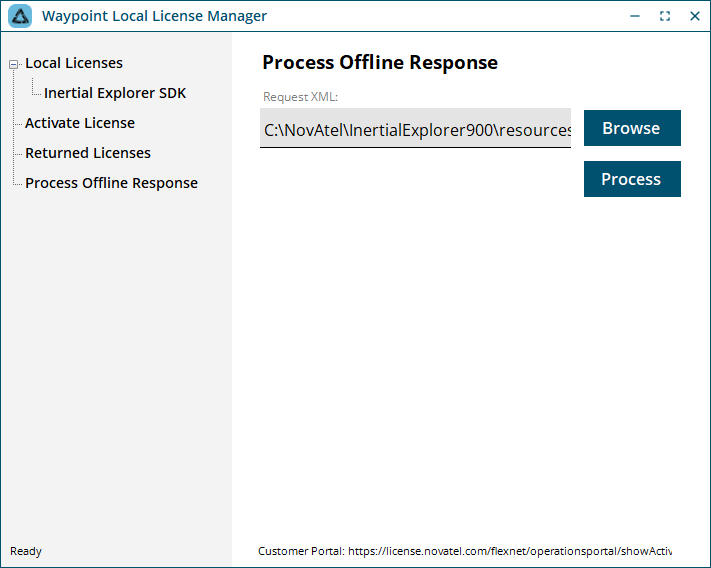Collapse the Local Licenses tree node

point(14,64)
